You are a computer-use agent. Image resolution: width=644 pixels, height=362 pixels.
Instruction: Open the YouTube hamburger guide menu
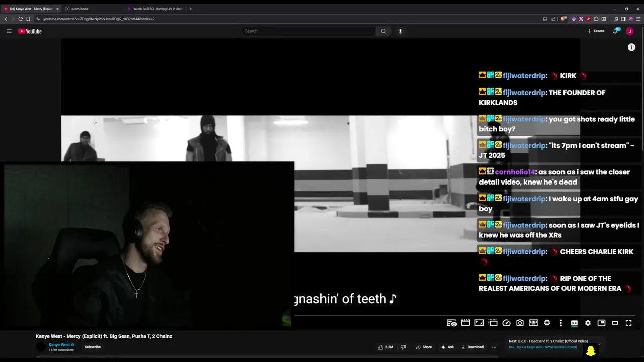pyautogui.click(x=9, y=31)
